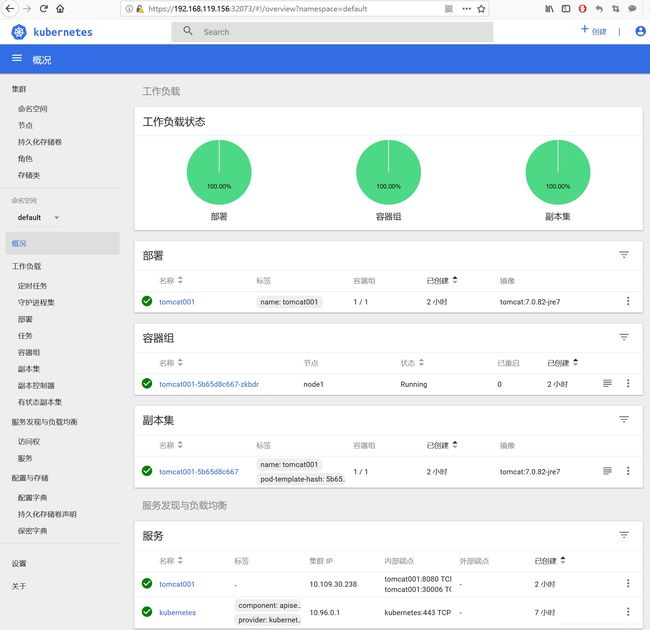Open actions menu for tomcat001-5b65d8c667-zkbdr pod

click(x=628, y=383)
